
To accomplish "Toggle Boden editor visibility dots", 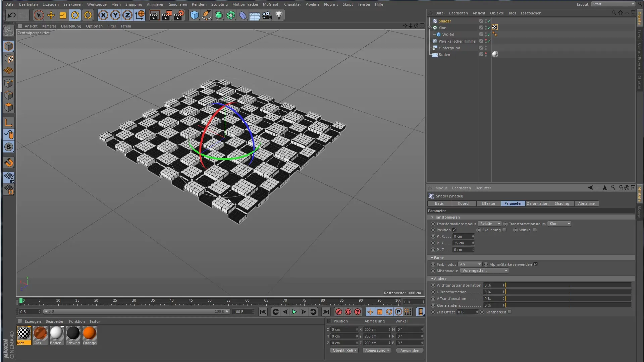I will tap(486, 55).
